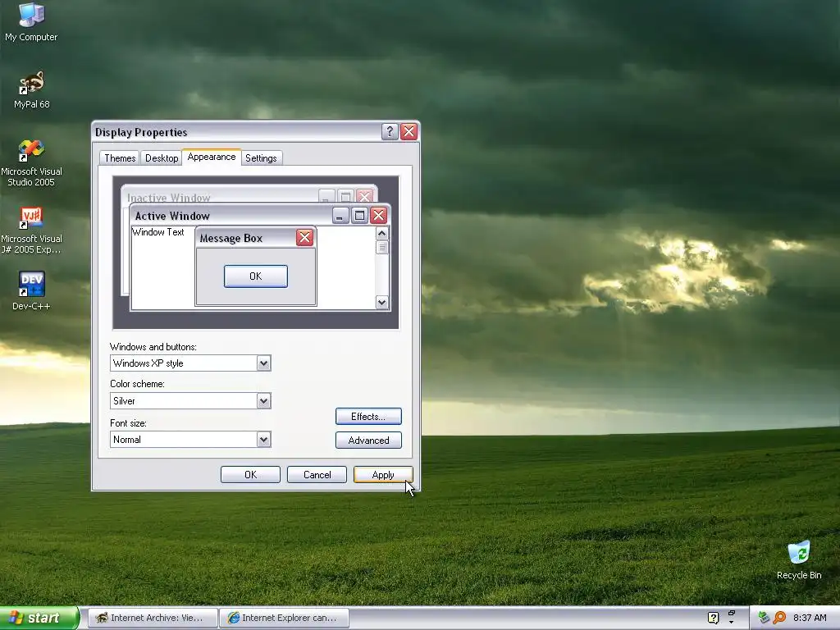Click the Display Properties help question-mark button

390,131
